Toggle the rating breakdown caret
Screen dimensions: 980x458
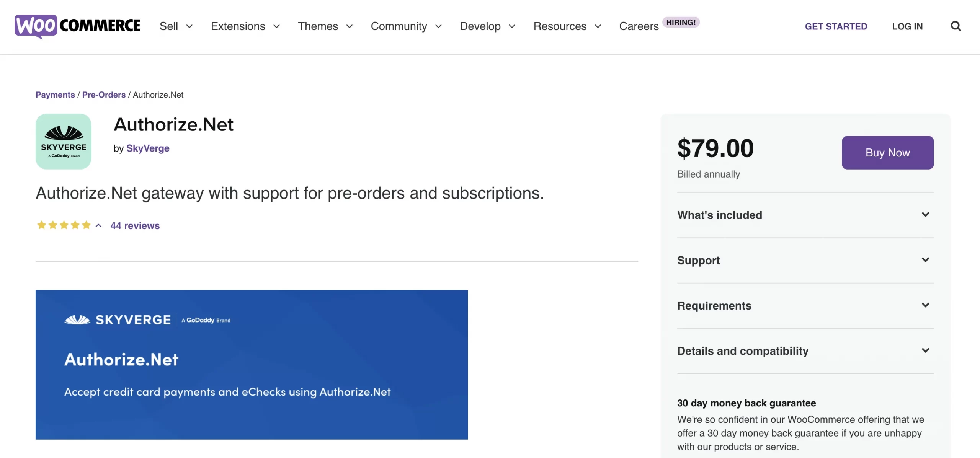click(x=98, y=226)
